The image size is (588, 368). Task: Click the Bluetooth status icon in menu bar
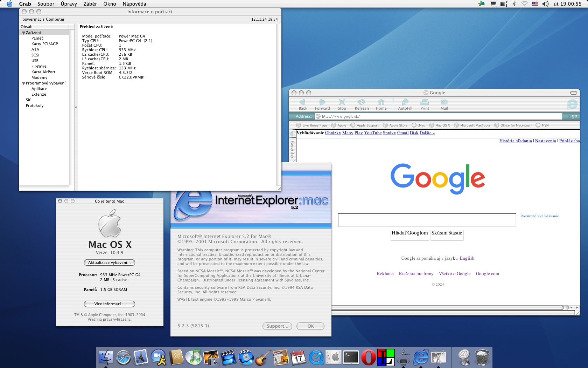pyautogui.click(x=514, y=4)
